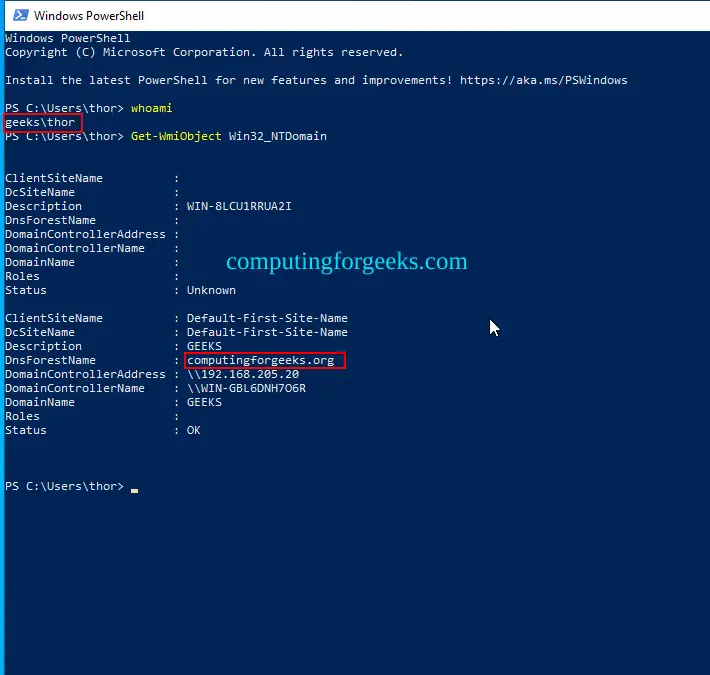Click the https://aka.ms/PSWindows URL

click(543, 80)
